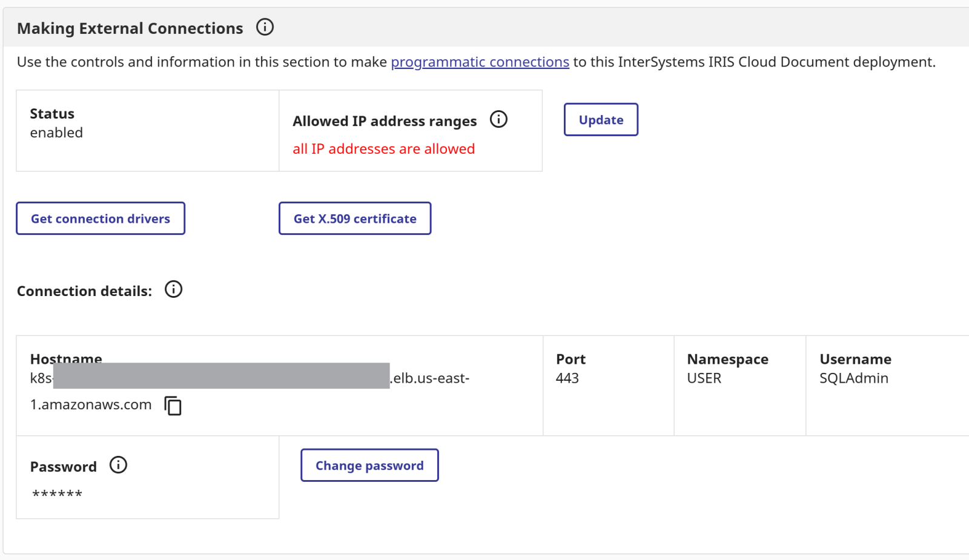Image resolution: width=969 pixels, height=560 pixels.
Task: Click the Change password button
Action: [369, 465]
